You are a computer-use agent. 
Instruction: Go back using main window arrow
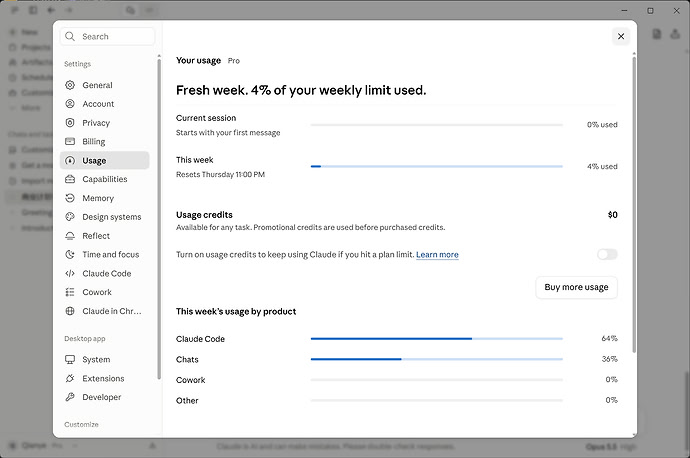(51, 10)
